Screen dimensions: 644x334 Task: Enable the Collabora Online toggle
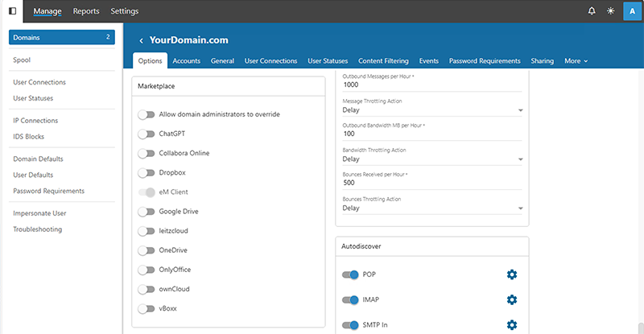point(147,153)
